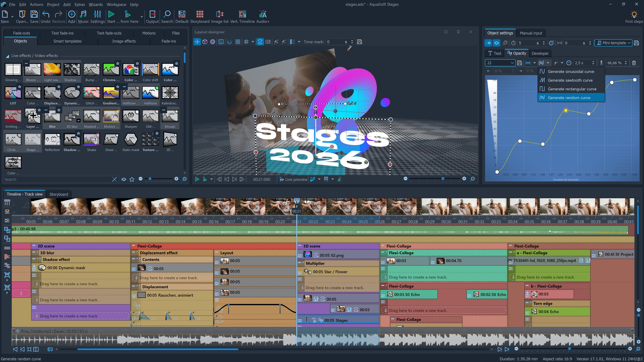Toggle Live preview in Layout designer
Viewport: 644px width, 362px height.
coord(293,179)
